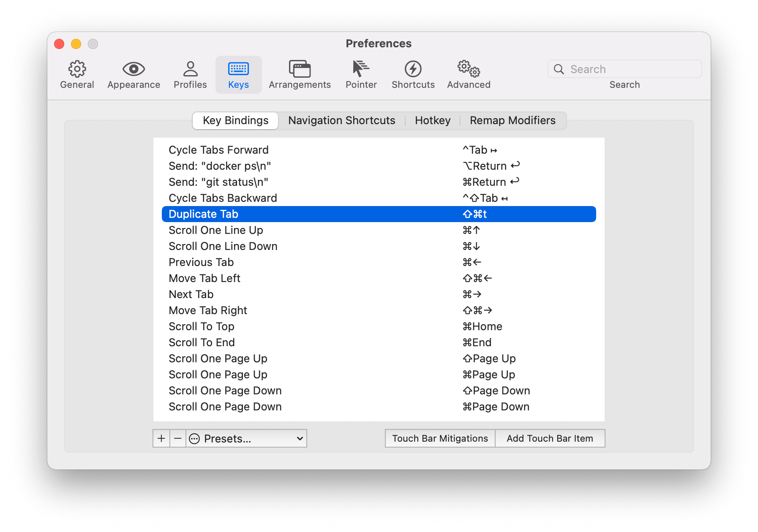Open the Profiles pane
Screen dimensions: 758x532
coord(190,74)
